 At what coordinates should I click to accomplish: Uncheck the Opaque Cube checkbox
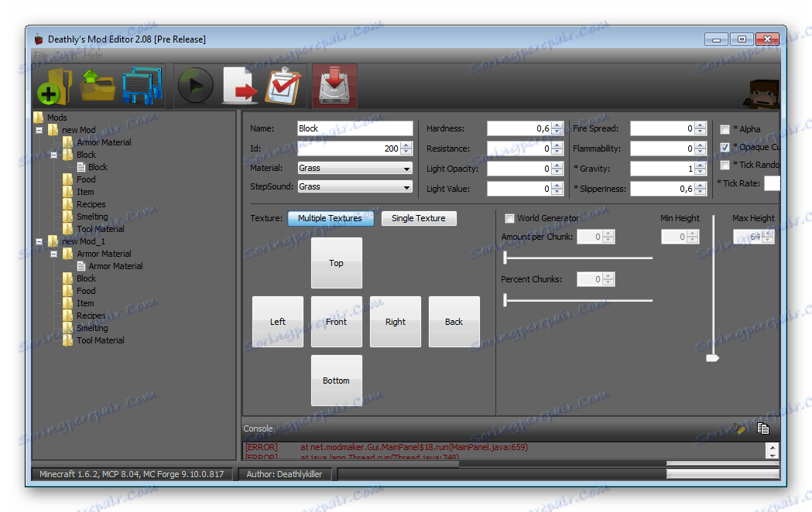[725, 148]
